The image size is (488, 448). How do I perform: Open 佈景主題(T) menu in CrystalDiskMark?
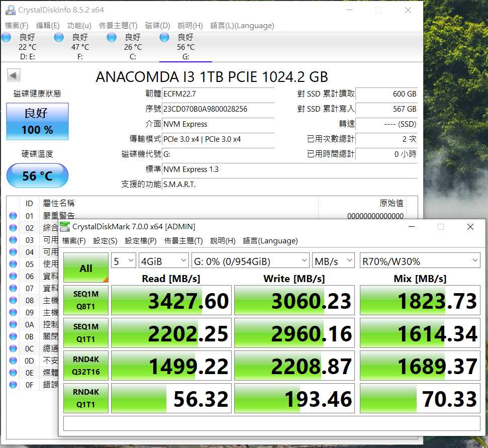[183, 241]
